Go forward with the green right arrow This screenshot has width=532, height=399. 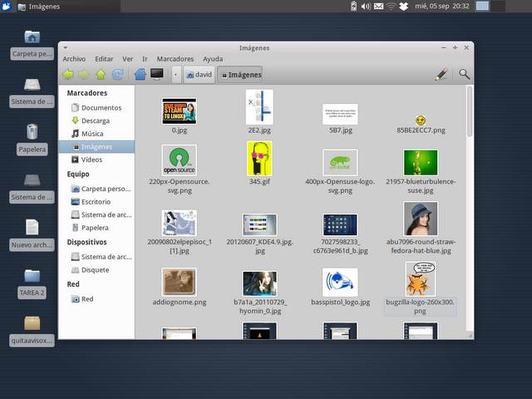(x=84, y=74)
